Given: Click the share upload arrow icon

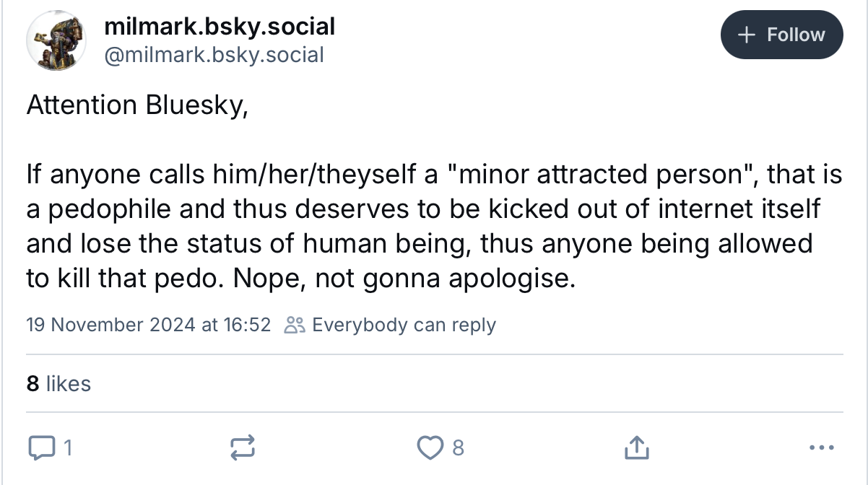Looking at the screenshot, I should point(636,448).
